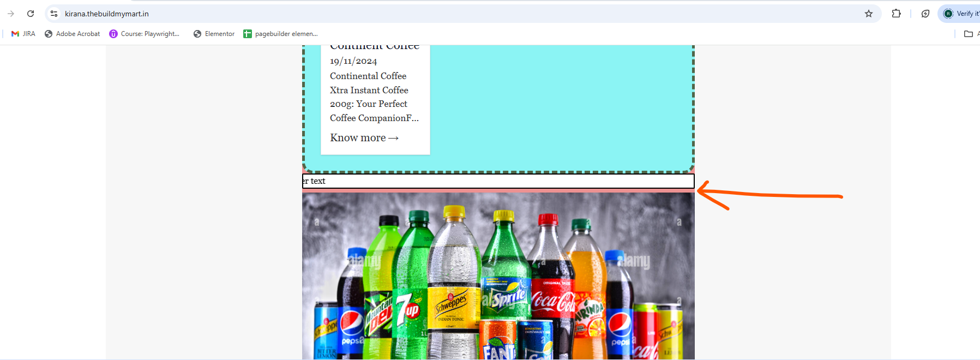
Task: Bookmark this page with the star icon
Action: (869, 14)
